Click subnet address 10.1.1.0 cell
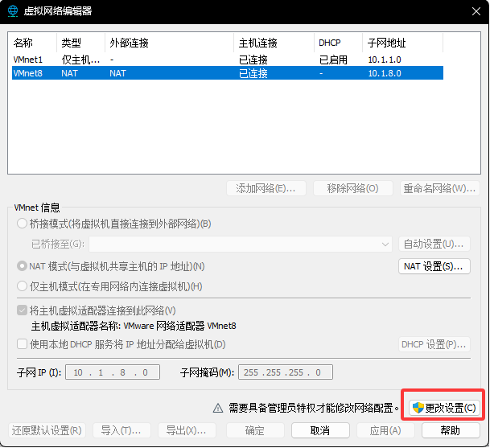 pyautogui.click(x=385, y=60)
